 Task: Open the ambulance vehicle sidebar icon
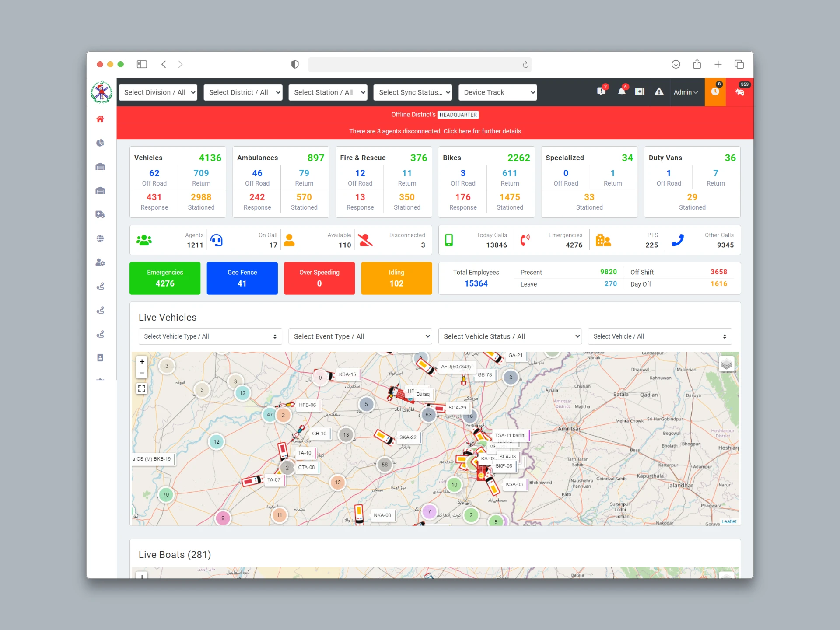click(100, 214)
